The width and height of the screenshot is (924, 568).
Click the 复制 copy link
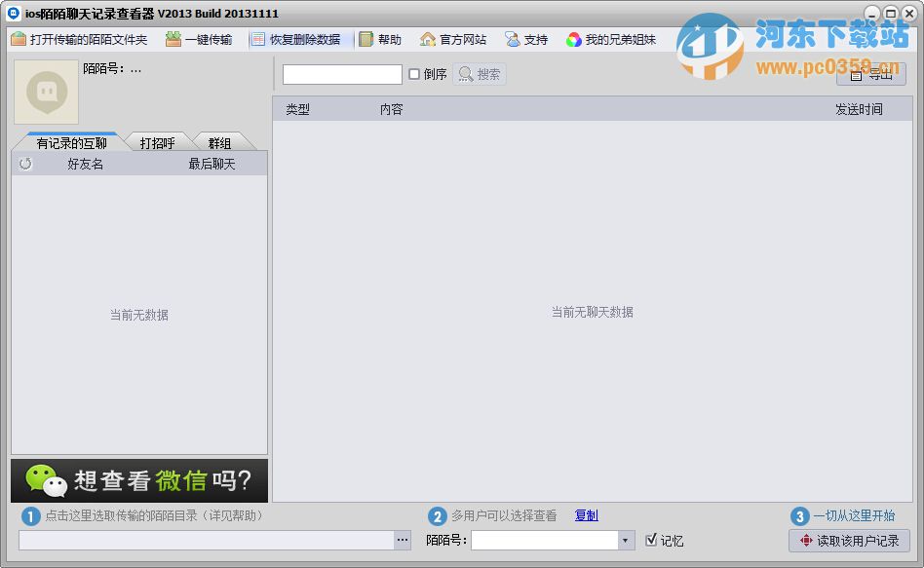pyautogui.click(x=585, y=515)
